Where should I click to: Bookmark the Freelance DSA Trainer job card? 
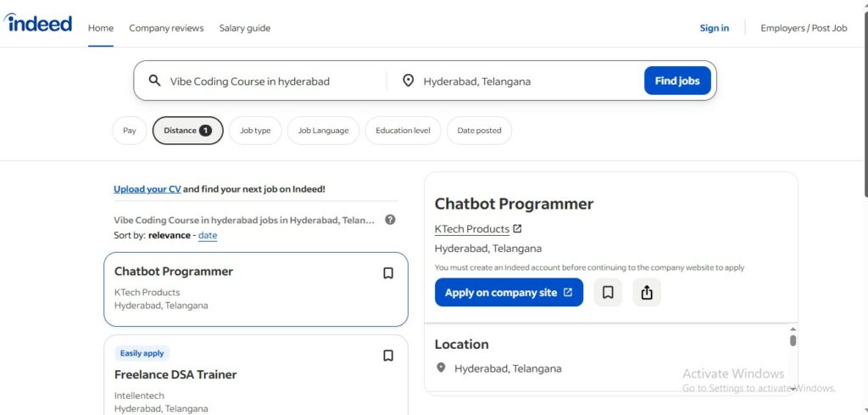388,355
